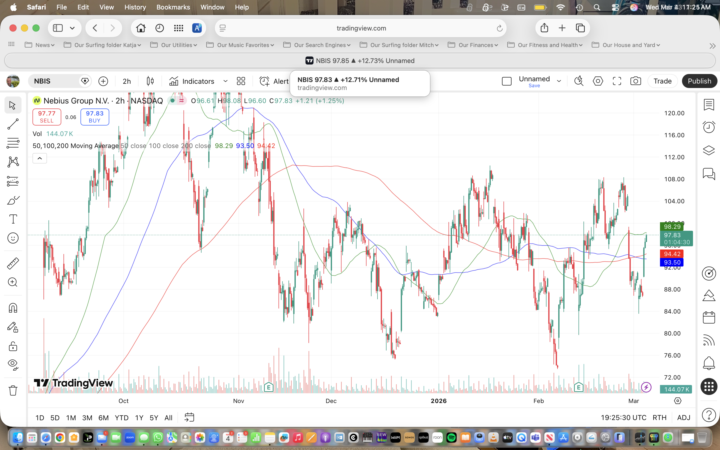Open the emoji icons tool
This screenshot has height=450, width=720.
click(x=13, y=238)
